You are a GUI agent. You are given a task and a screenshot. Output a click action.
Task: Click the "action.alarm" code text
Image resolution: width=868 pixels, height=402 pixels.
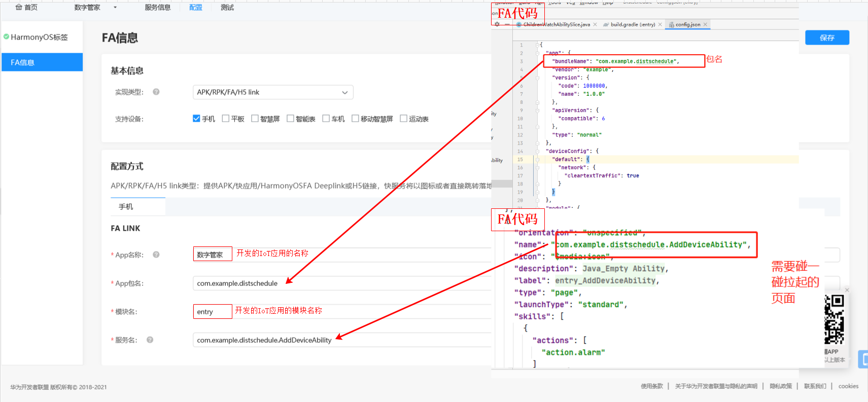pyautogui.click(x=573, y=352)
